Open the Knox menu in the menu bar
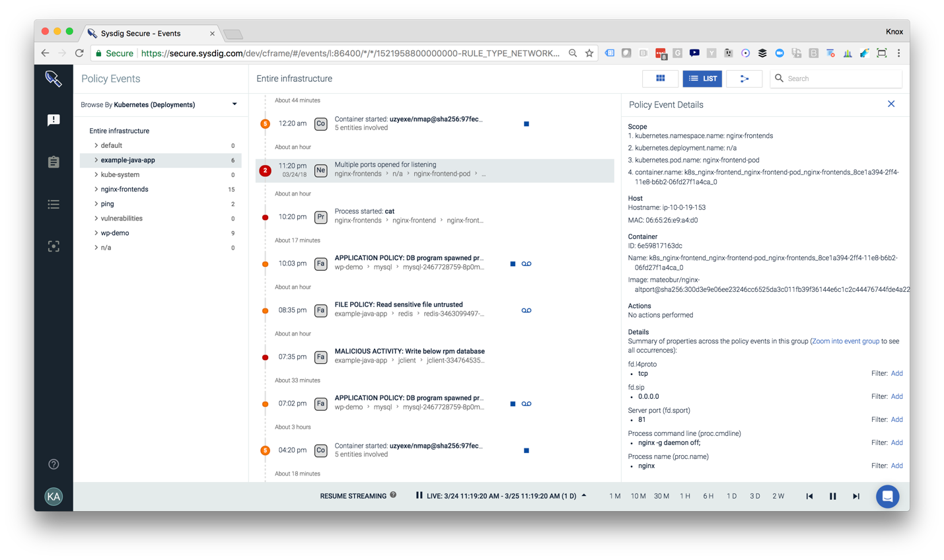The width and height of the screenshot is (944, 560). 894,30
